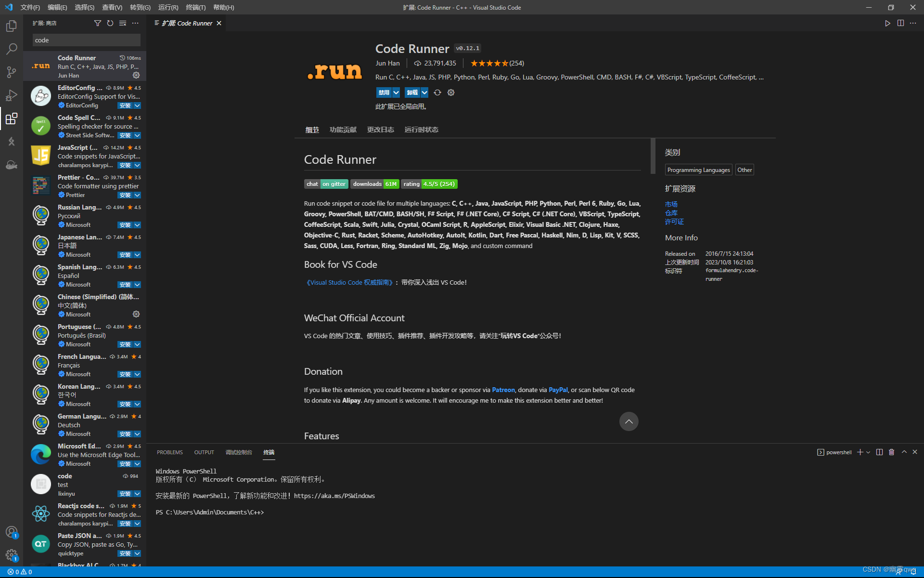Open the Patreon link

click(x=503, y=390)
